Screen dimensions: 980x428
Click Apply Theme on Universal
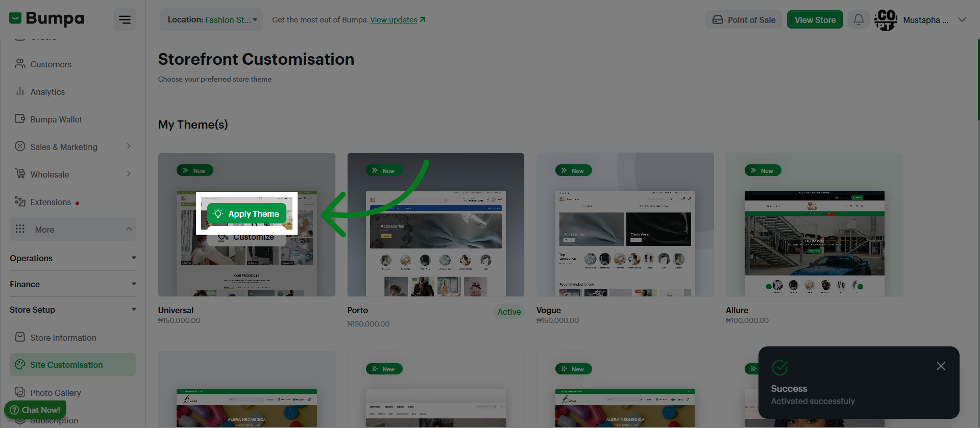247,214
